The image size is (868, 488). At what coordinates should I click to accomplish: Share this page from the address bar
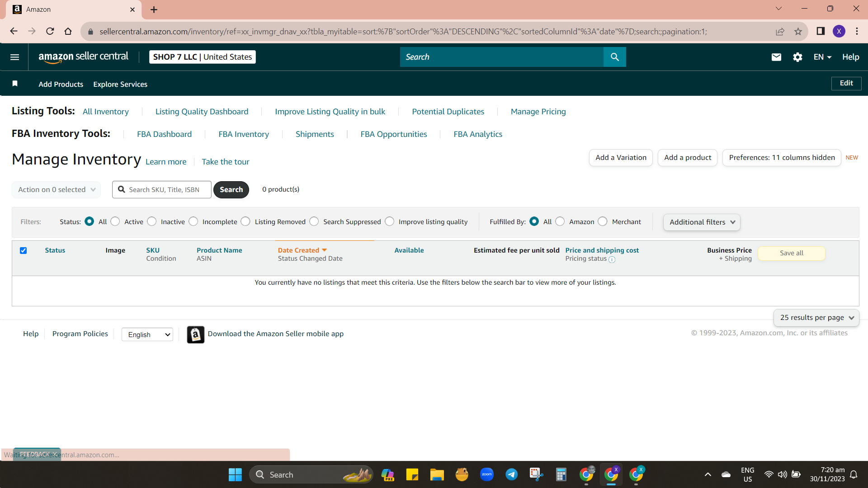click(x=780, y=31)
